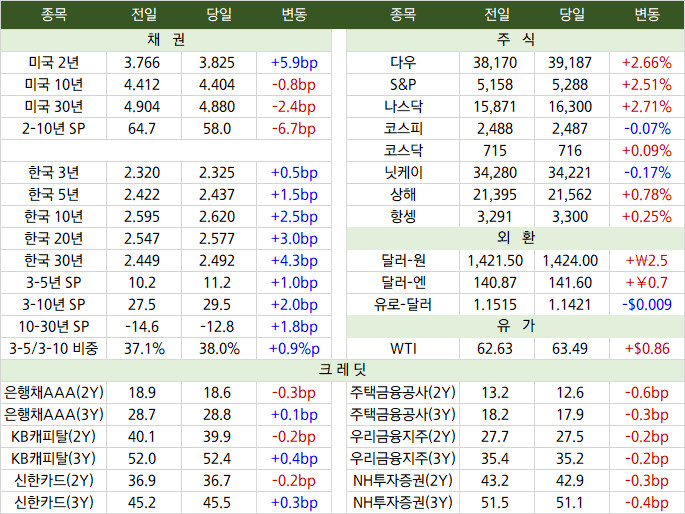This screenshot has width=685, height=514.
Task: Select the NH투자증권(3Y) row label
Action: pyautogui.click(x=403, y=502)
